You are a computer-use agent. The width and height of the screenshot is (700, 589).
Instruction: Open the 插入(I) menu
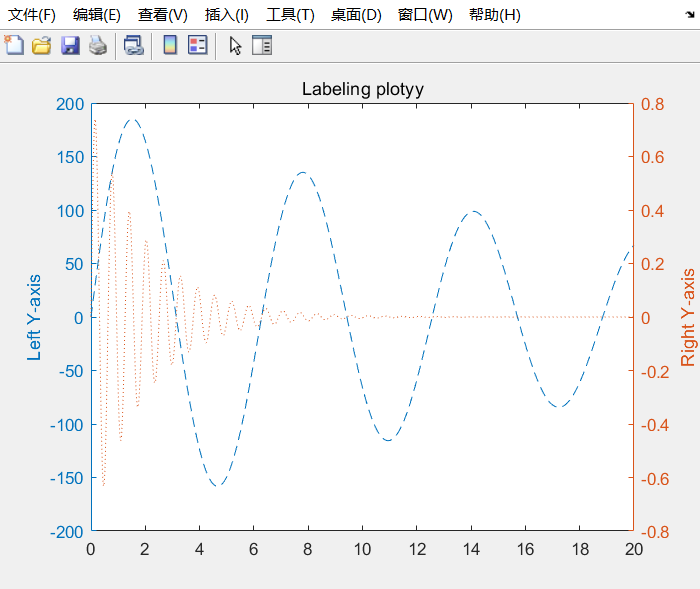(x=226, y=15)
